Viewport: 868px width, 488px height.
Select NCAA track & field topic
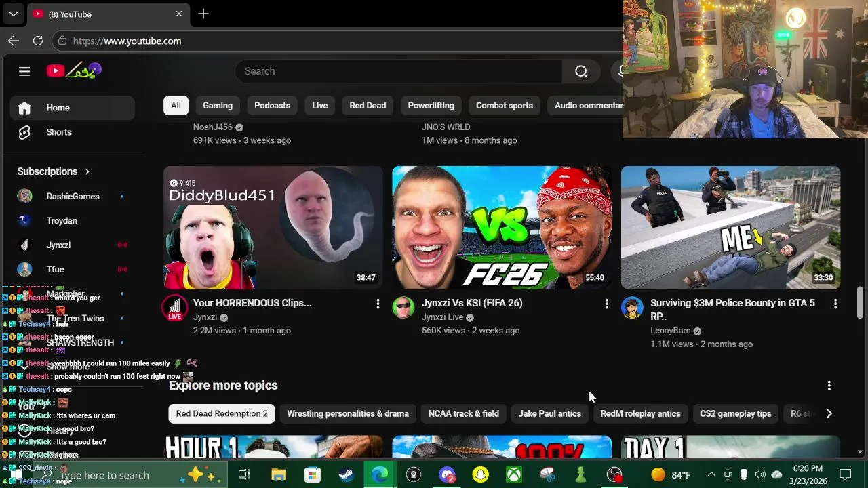(x=464, y=413)
